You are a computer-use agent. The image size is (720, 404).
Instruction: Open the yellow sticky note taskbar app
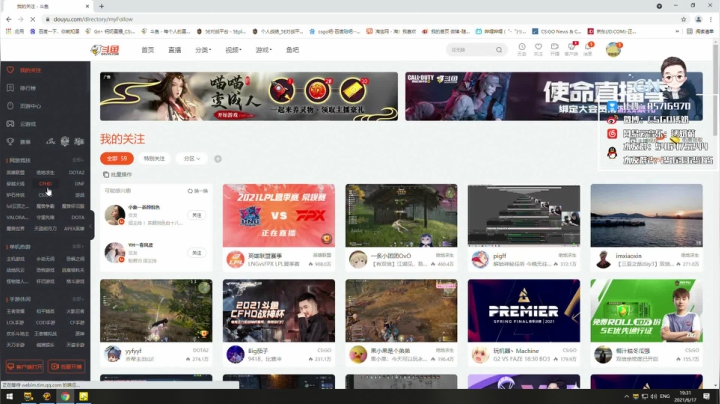(84, 396)
